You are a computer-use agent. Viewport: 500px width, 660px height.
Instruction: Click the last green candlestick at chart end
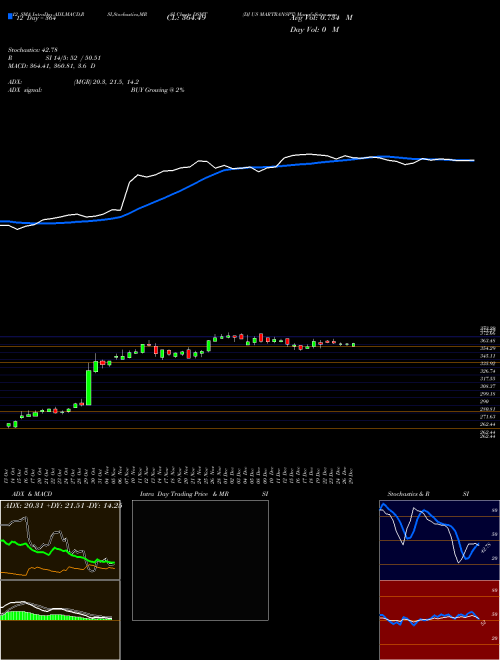click(x=354, y=345)
